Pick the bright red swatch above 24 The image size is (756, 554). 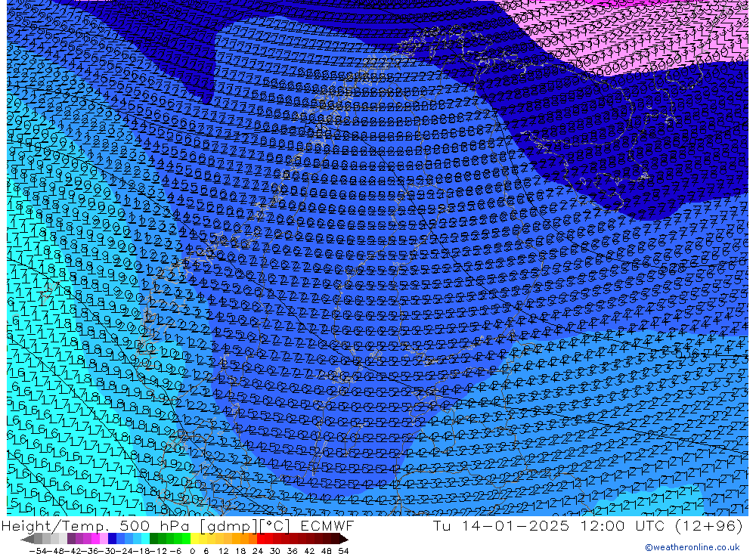point(261,539)
